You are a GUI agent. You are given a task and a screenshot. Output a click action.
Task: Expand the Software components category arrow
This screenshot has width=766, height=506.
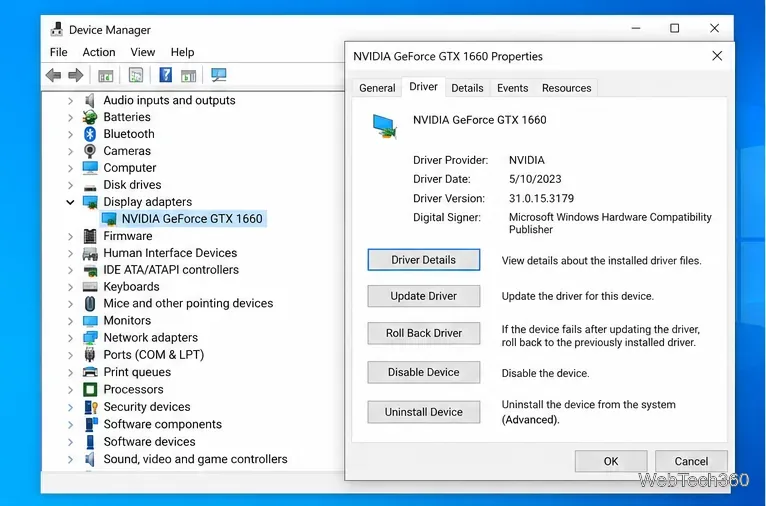[x=70, y=424]
